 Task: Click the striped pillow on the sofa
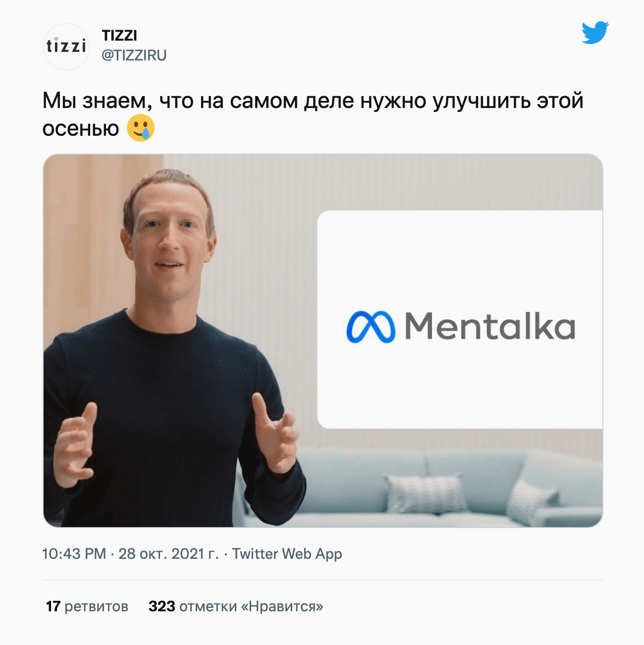click(x=426, y=493)
